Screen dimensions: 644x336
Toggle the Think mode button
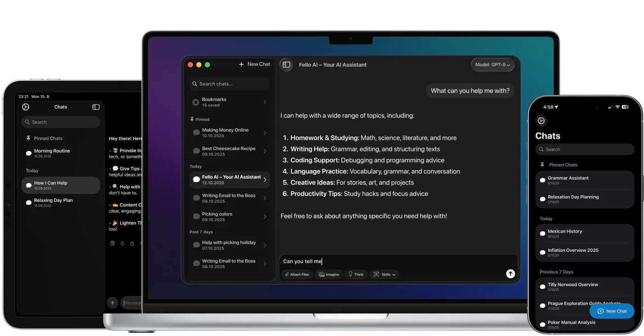point(356,274)
